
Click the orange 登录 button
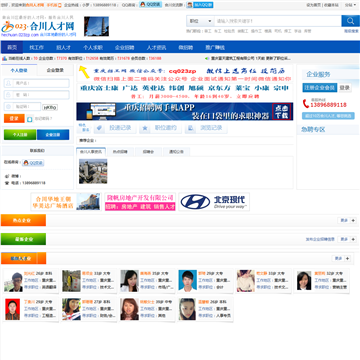pyautogui.click(x=14, y=118)
